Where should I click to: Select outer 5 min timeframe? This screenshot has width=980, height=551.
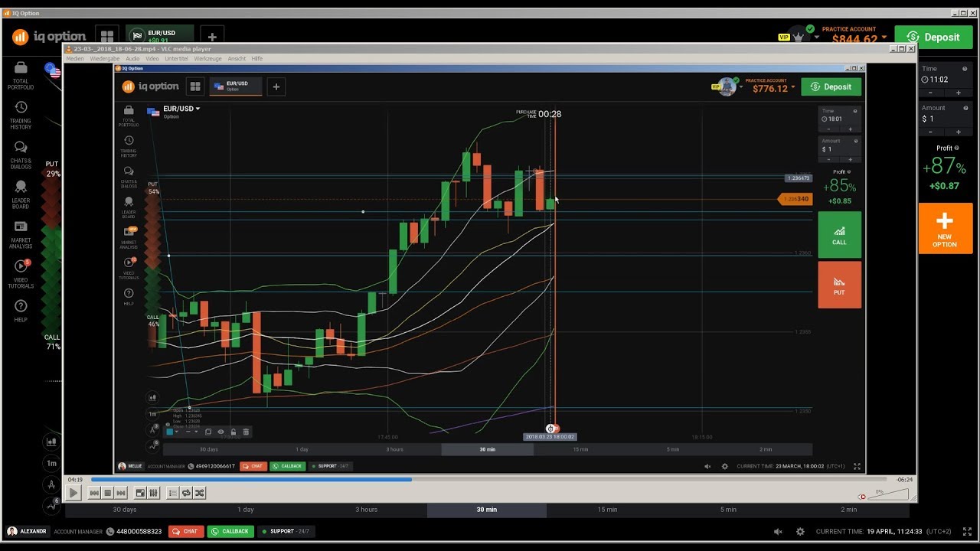728,509
